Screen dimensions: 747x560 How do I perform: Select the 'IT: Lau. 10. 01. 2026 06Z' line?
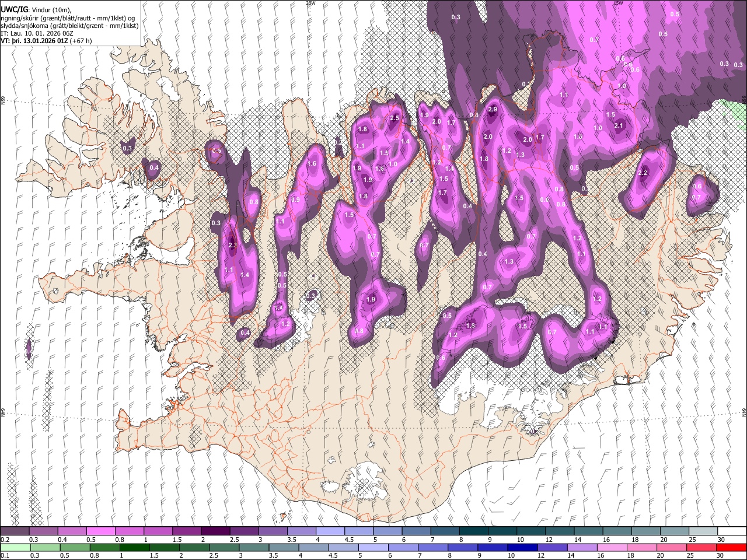37,34
